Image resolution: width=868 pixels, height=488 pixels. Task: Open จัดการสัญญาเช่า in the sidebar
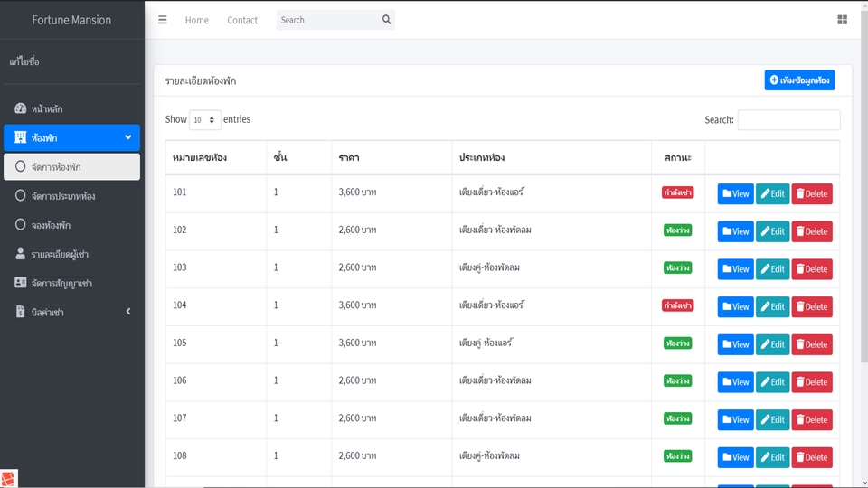coord(71,283)
